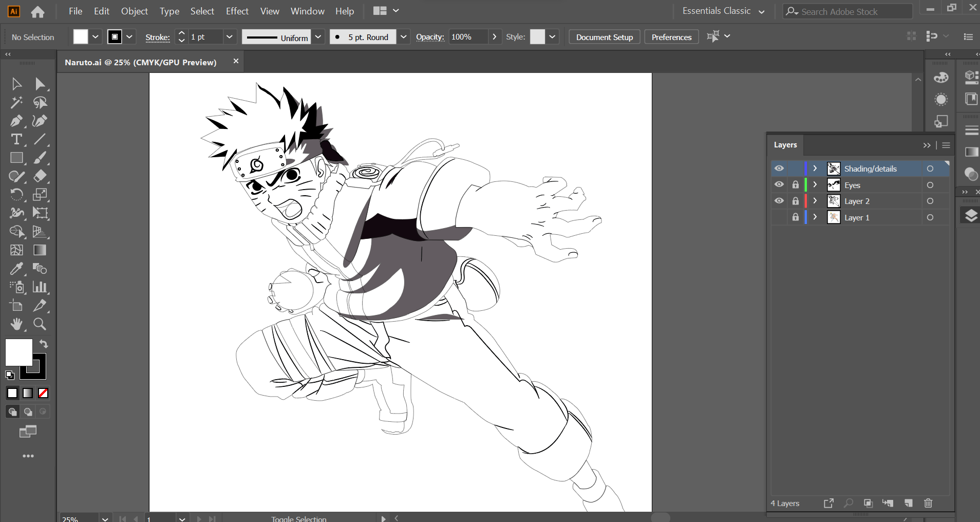Viewport: 980px width, 522px height.
Task: Select the Zoom tool
Action: [x=40, y=324]
